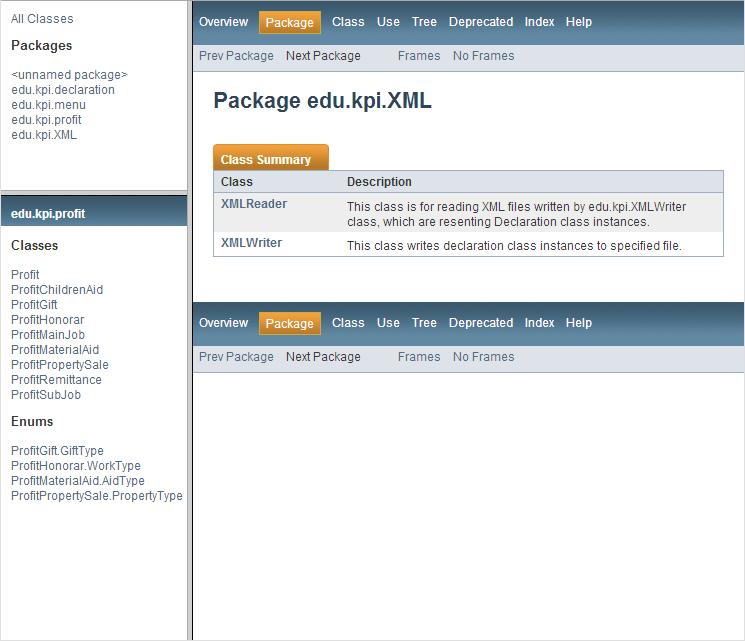
Task: Click the bottom Use navigation tab
Action: point(388,323)
